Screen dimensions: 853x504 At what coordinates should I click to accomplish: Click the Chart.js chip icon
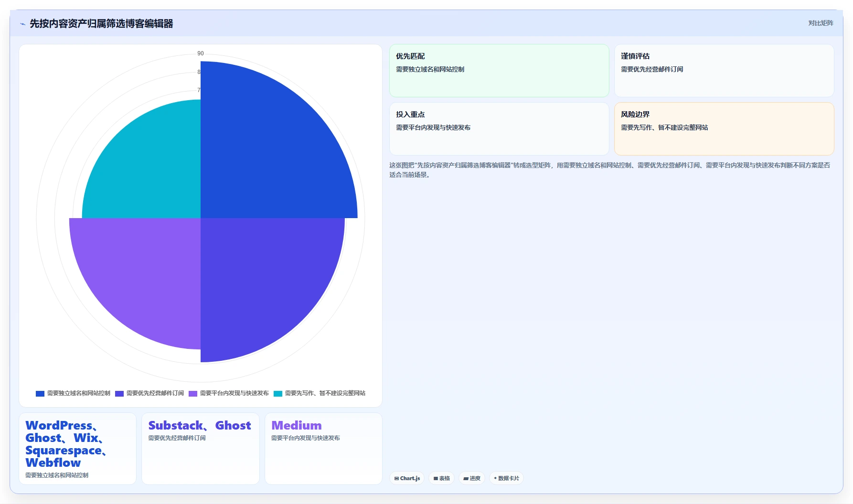pos(396,478)
